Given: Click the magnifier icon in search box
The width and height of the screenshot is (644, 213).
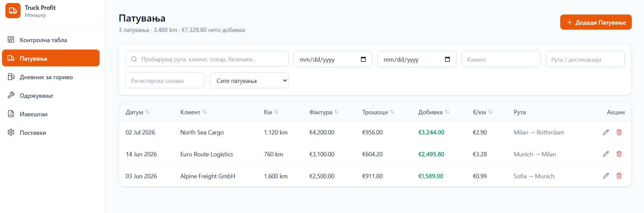Looking at the screenshot, I should (134, 59).
